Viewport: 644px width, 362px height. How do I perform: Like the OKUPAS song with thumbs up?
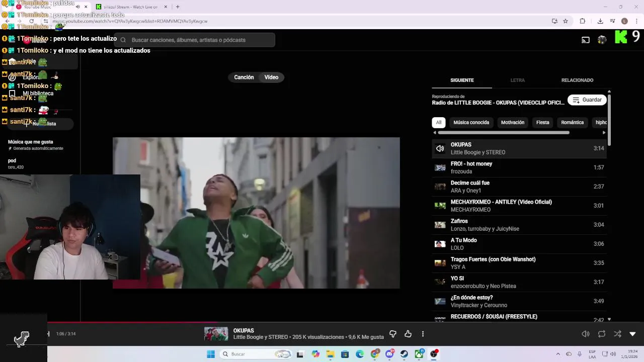[x=408, y=334]
